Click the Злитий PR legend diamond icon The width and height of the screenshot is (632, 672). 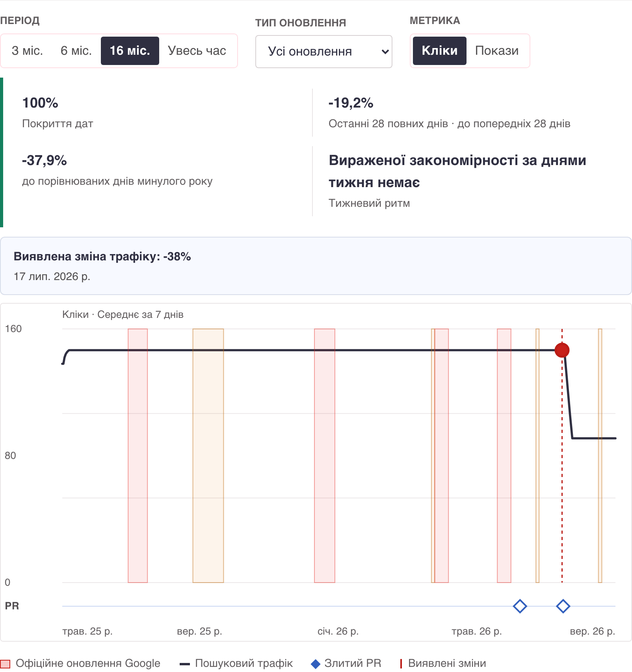point(316,664)
